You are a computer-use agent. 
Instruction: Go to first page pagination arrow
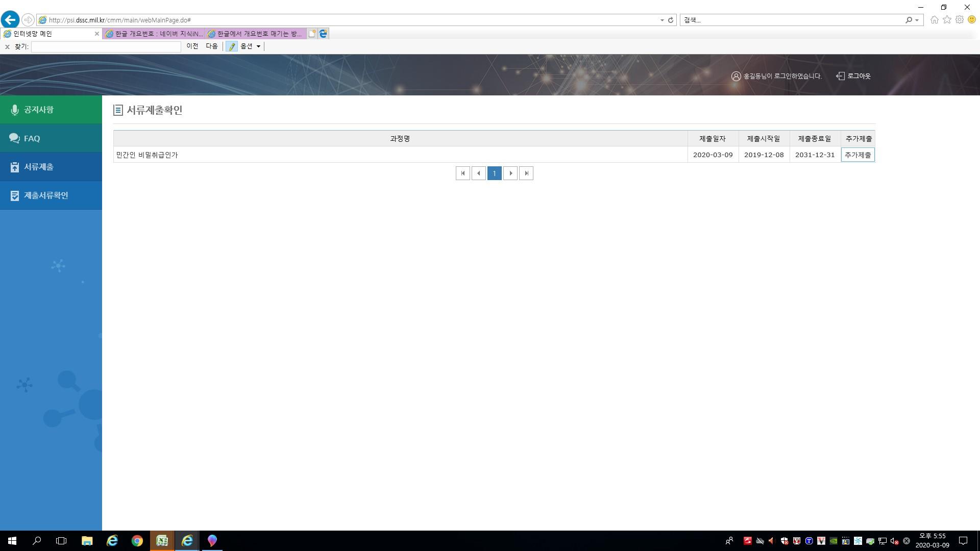pyautogui.click(x=462, y=173)
